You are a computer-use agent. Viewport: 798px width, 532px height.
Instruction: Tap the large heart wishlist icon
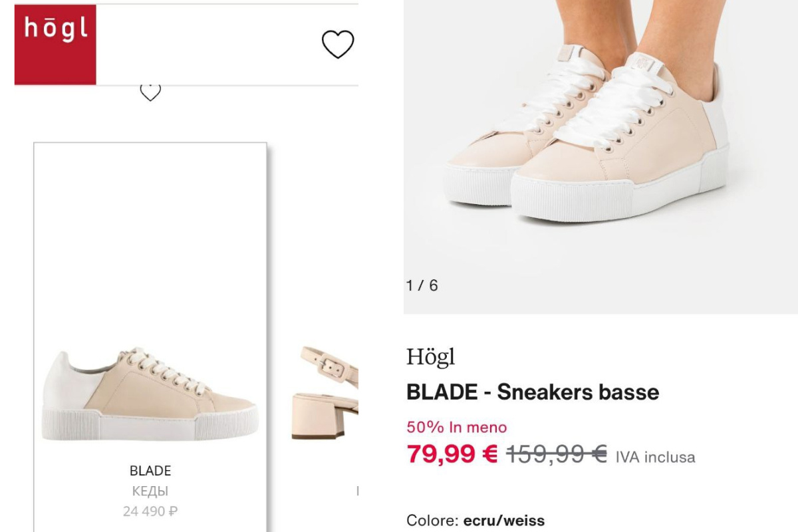pyautogui.click(x=338, y=45)
